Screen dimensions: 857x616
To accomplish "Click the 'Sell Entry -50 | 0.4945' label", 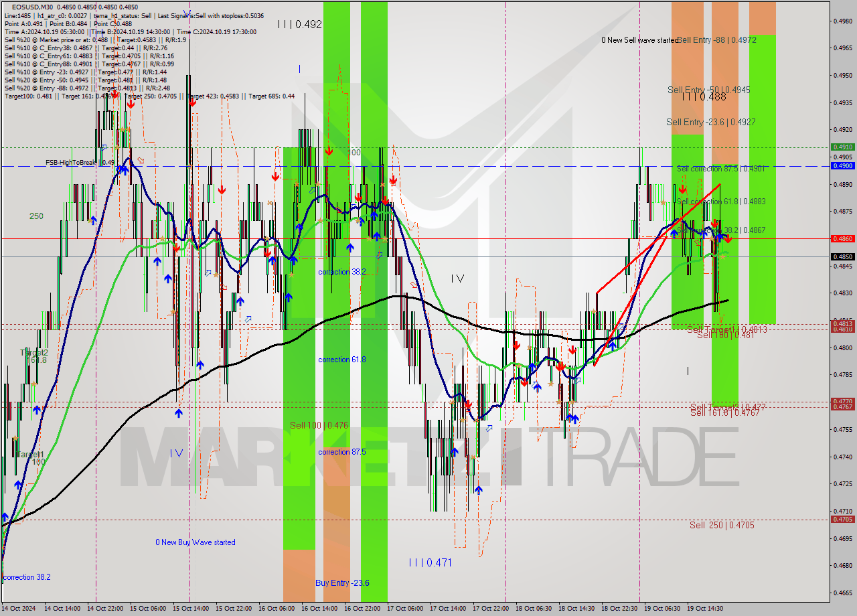I will point(708,90).
